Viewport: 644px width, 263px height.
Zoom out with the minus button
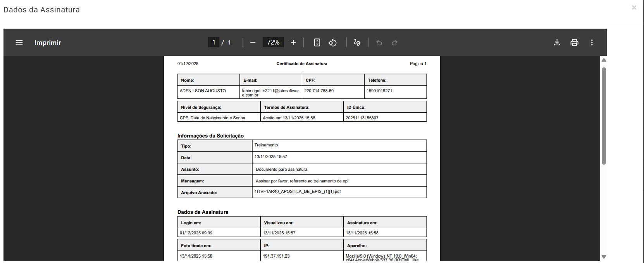click(x=253, y=43)
